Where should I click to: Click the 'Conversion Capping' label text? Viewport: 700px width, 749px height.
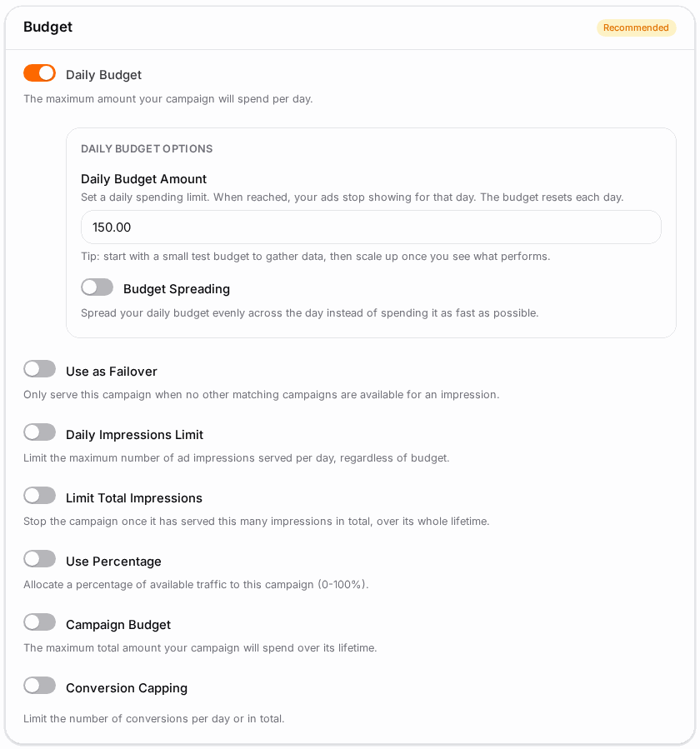tap(127, 688)
